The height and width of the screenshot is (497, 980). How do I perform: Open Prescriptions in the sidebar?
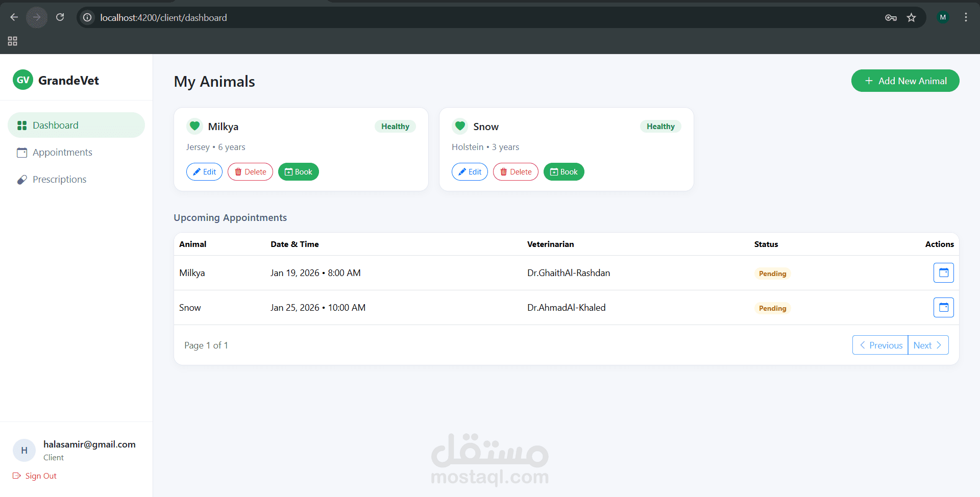[76, 179]
